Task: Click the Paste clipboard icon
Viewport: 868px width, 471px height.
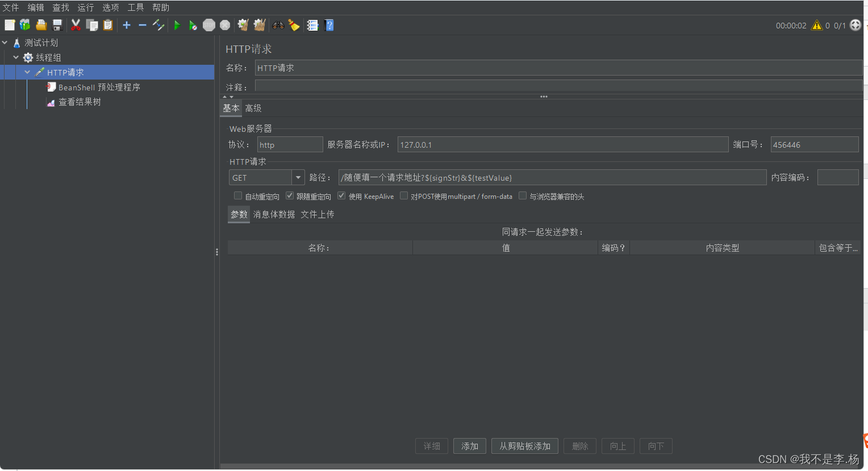Action: [x=108, y=25]
